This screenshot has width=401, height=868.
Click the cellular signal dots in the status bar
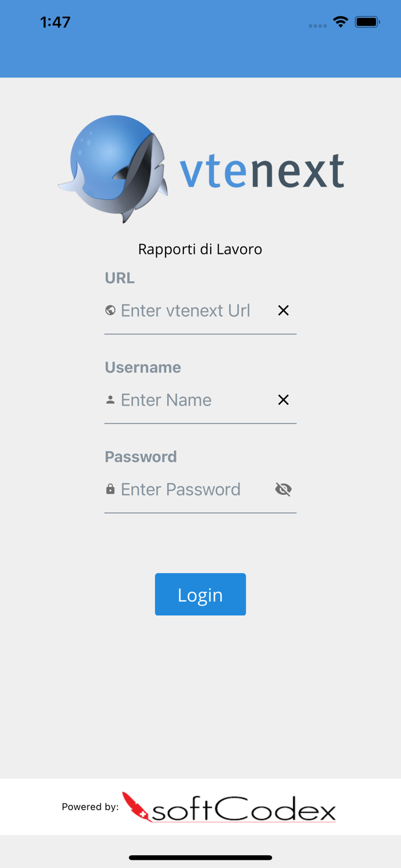click(317, 25)
